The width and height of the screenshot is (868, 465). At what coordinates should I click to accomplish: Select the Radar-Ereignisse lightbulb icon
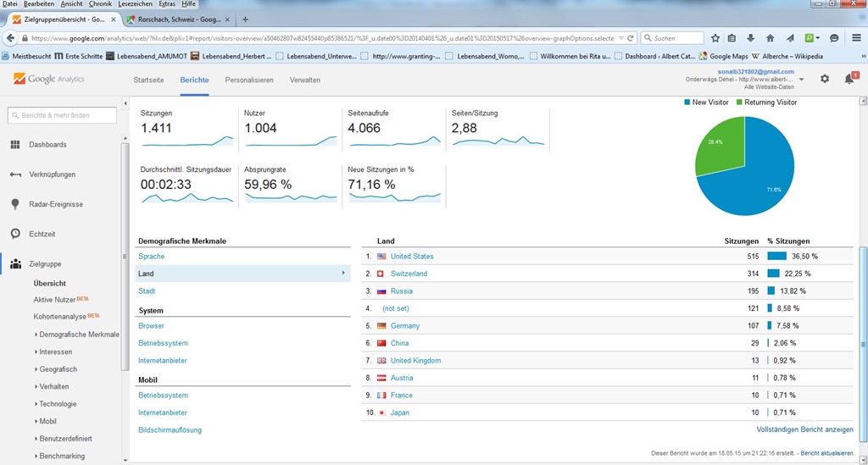point(15,204)
